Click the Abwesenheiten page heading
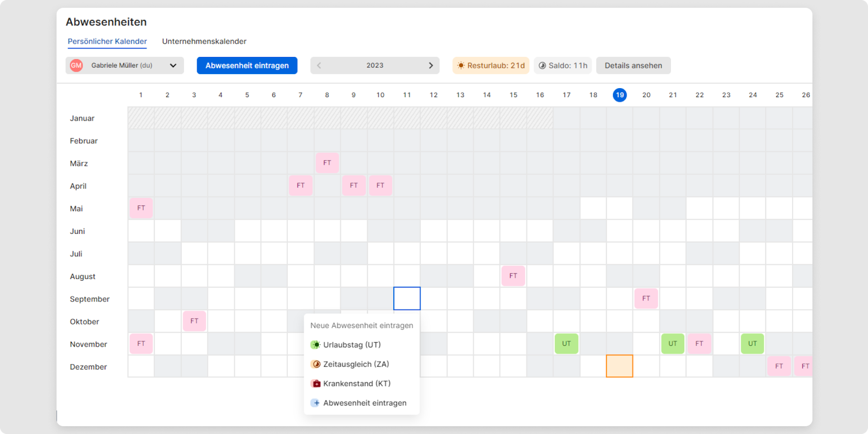Viewport: 868px width, 434px height. [106, 22]
